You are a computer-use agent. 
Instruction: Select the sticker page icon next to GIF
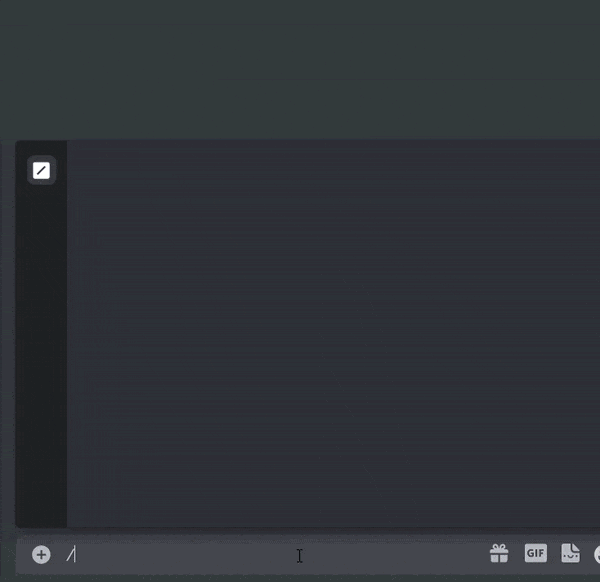pos(571,553)
